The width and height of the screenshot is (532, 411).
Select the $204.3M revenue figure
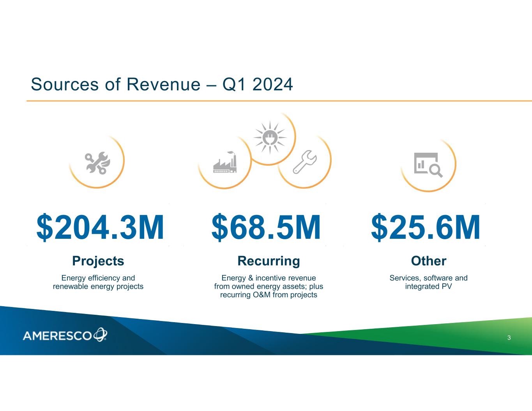pos(100,228)
